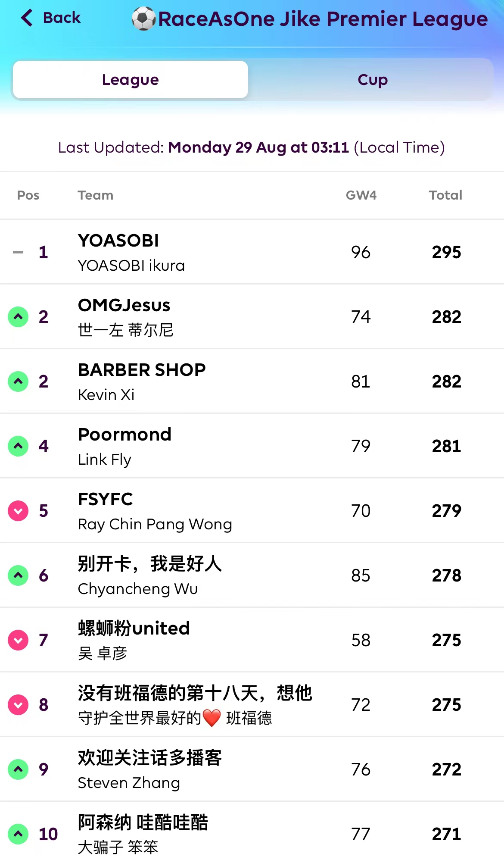Tap gray unchanged dash icon beside YOASOBI
This screenshot has width=504, height=863.
pyautogui.click(x=18, y=252)
